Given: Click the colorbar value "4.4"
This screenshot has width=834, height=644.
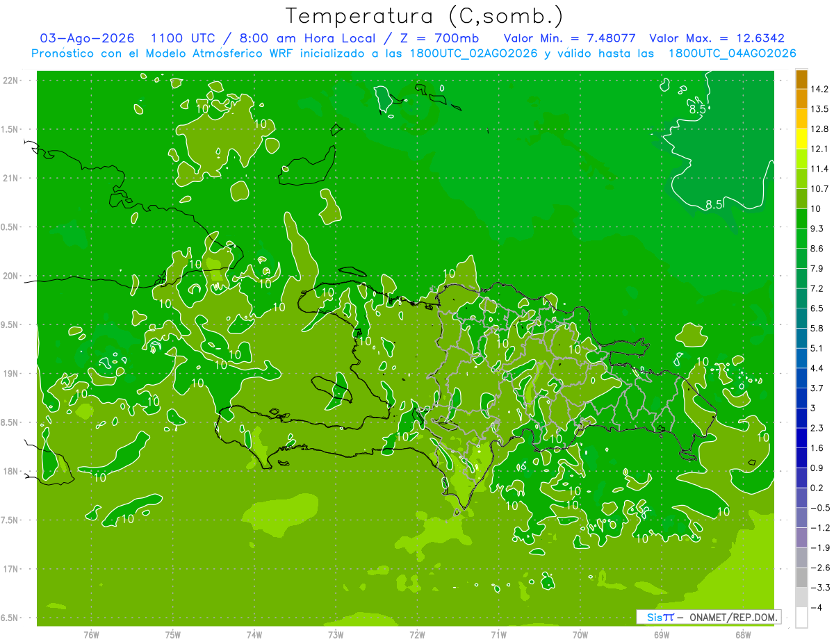Looking at the screenshot, I should [817, 368].
